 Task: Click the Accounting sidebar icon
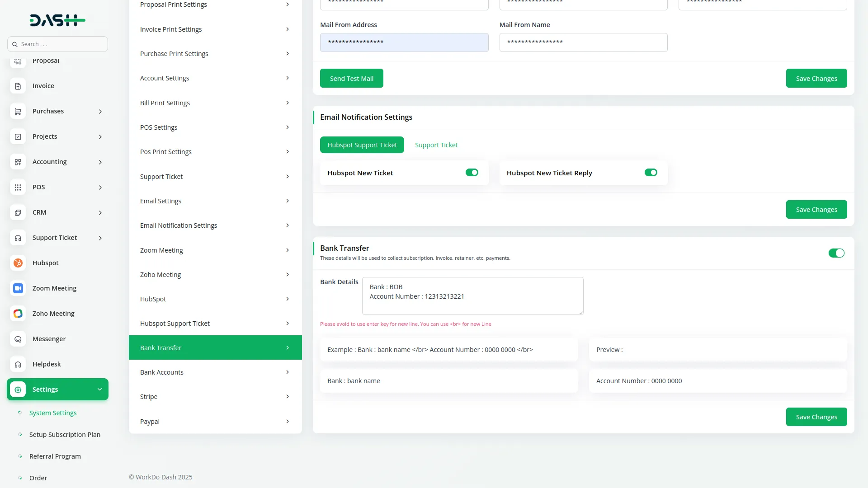coord(18,162)
